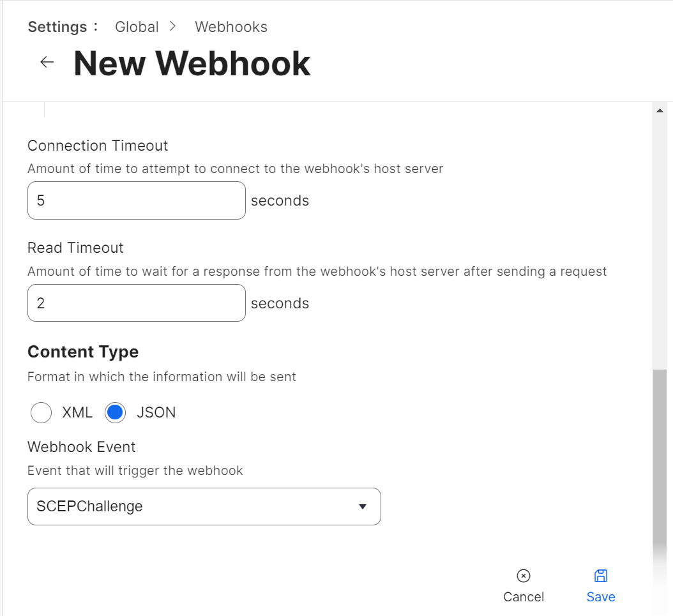Screen dimensions: 673x616
Task: Go to the Global breadcrumb
Action: pos(137,27)
